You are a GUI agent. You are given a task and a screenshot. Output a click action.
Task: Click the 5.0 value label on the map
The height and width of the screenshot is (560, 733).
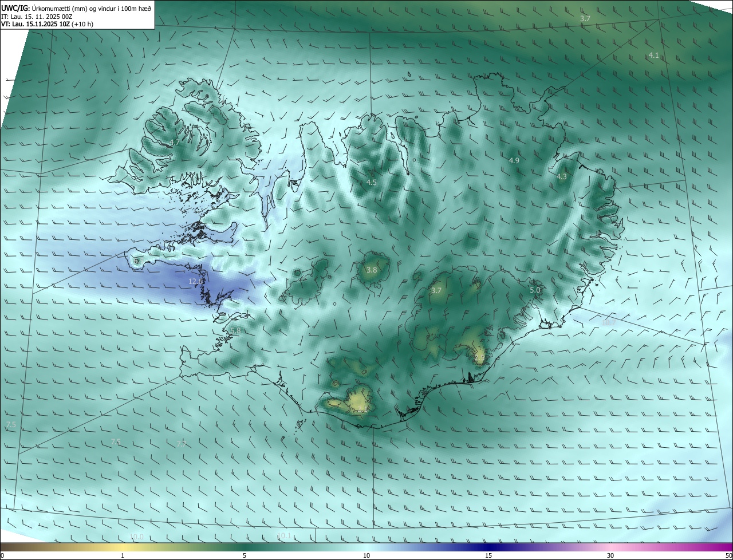(x=535, y=290)
